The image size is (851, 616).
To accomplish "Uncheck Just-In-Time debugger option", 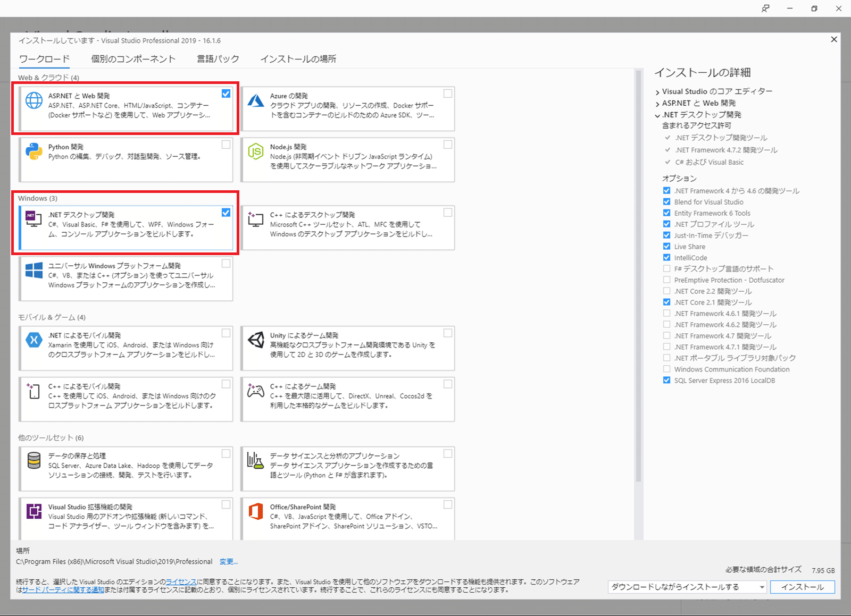I will pos(666,235).
